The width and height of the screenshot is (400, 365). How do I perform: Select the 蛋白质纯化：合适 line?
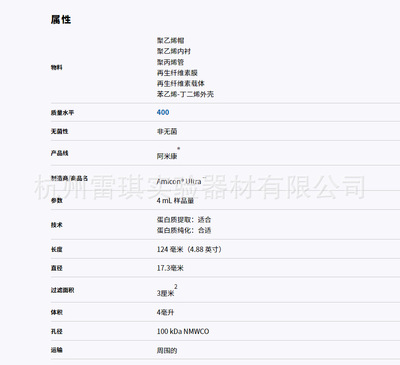184,230
